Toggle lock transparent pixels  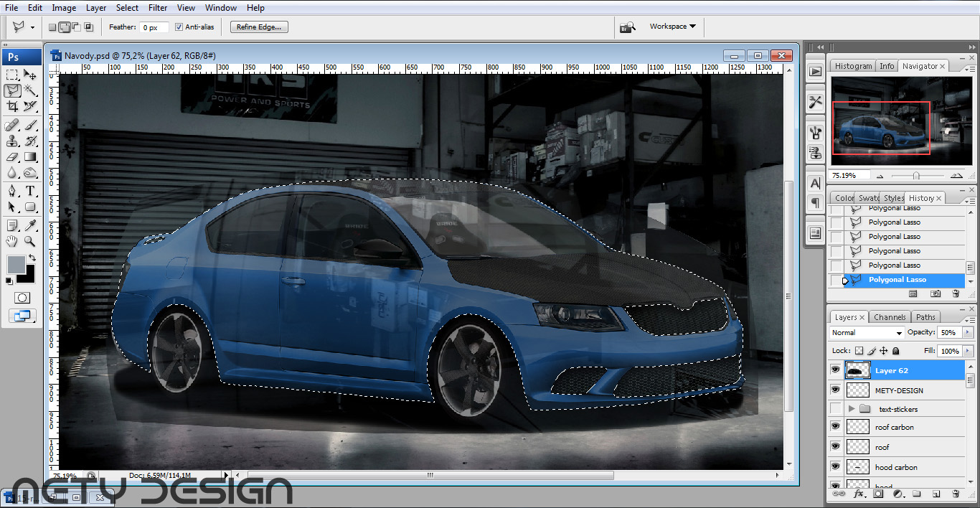(859, 351)
